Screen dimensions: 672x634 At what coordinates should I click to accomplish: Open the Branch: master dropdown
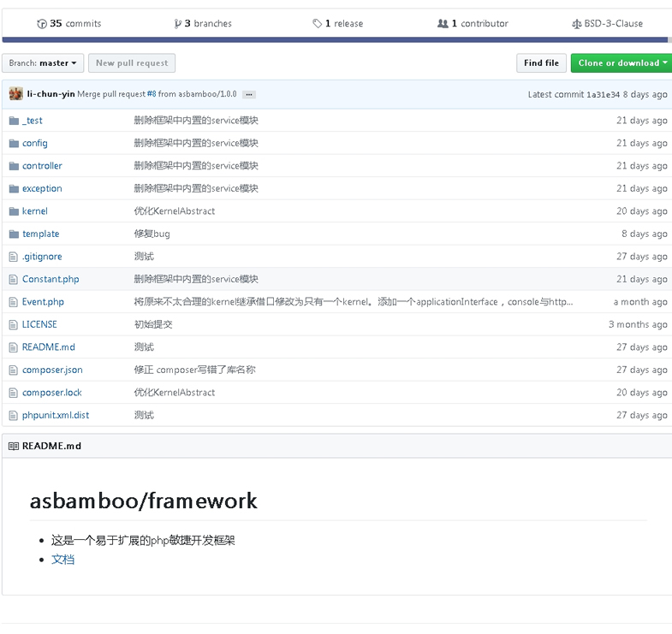pos(43,63)
